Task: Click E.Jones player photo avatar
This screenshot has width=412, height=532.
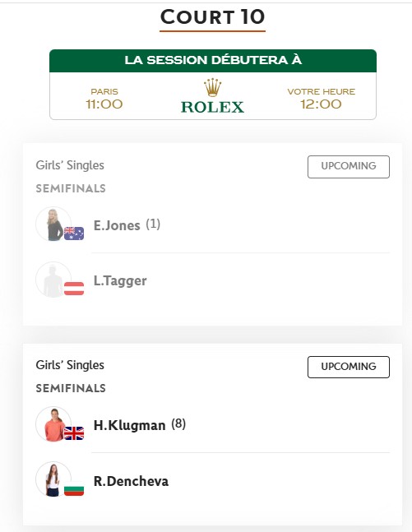Action: point(53,224)
